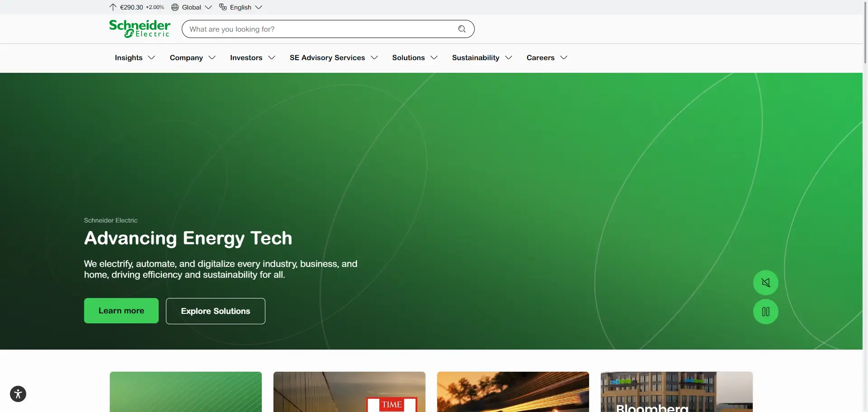Image resolution: width=868 pixels, height=412 pixels.
Task: Click the Explore Solutions button
Action: (216, 311)
